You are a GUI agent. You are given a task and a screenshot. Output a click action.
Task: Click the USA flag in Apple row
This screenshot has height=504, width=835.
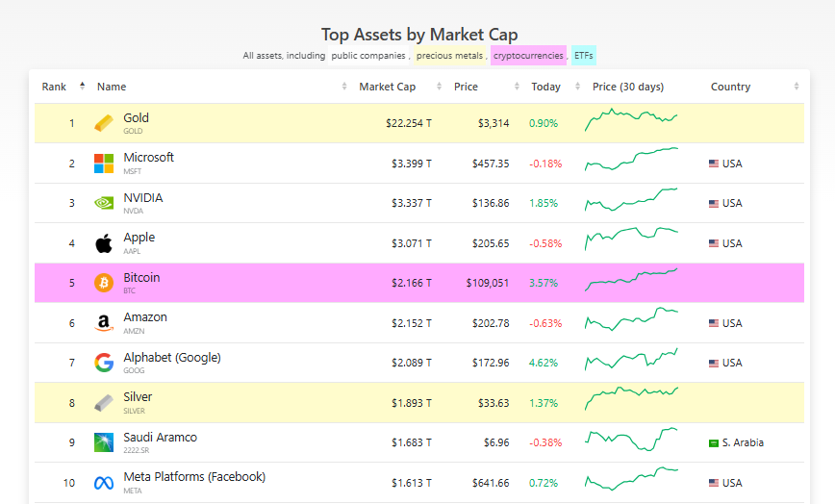(714, 243)
